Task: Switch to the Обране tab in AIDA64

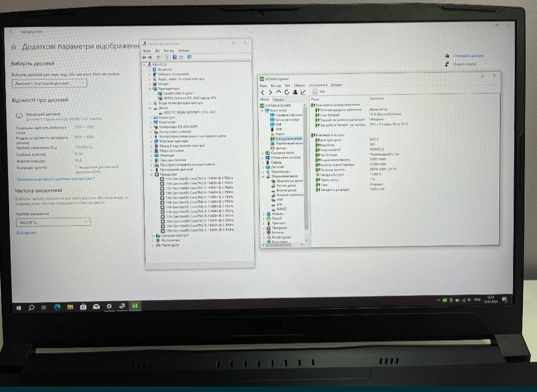Action: point(278,99)
